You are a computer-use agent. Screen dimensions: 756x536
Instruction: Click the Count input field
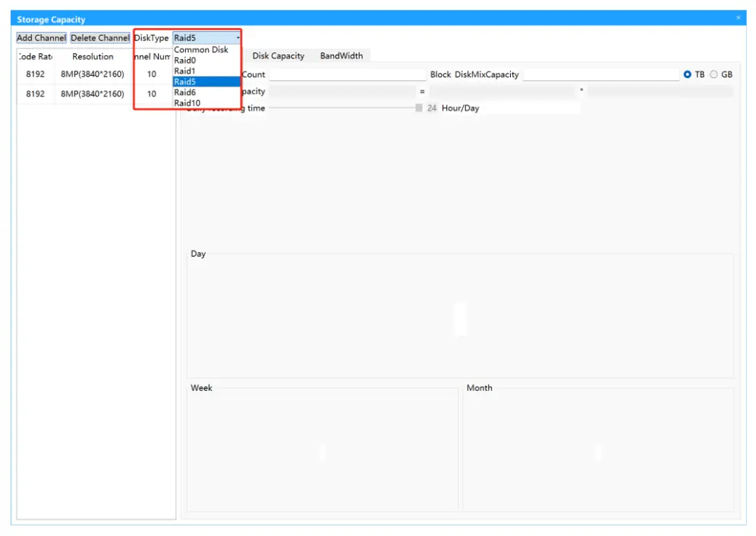click(347, 74)
